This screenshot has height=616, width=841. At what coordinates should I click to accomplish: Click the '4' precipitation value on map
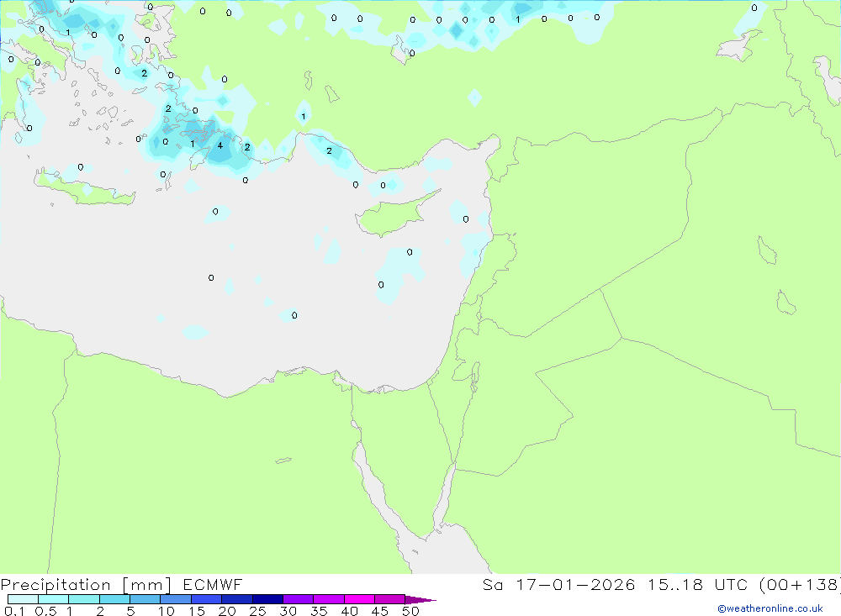(220, 145)
